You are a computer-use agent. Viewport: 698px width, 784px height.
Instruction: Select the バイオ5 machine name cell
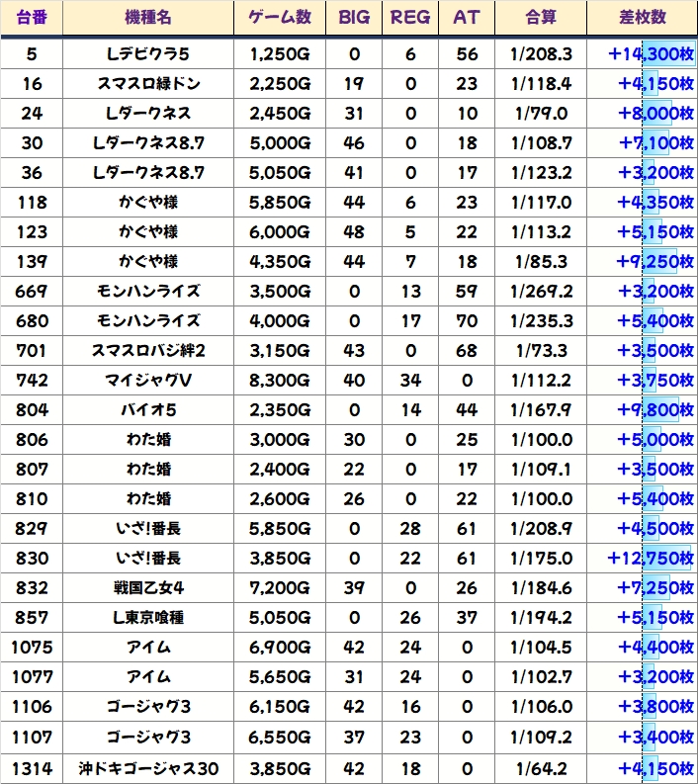click(148, 410)
